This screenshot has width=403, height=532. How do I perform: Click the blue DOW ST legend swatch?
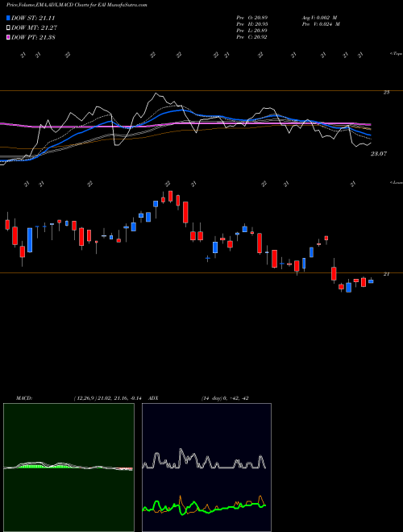(x=8, y=18)
